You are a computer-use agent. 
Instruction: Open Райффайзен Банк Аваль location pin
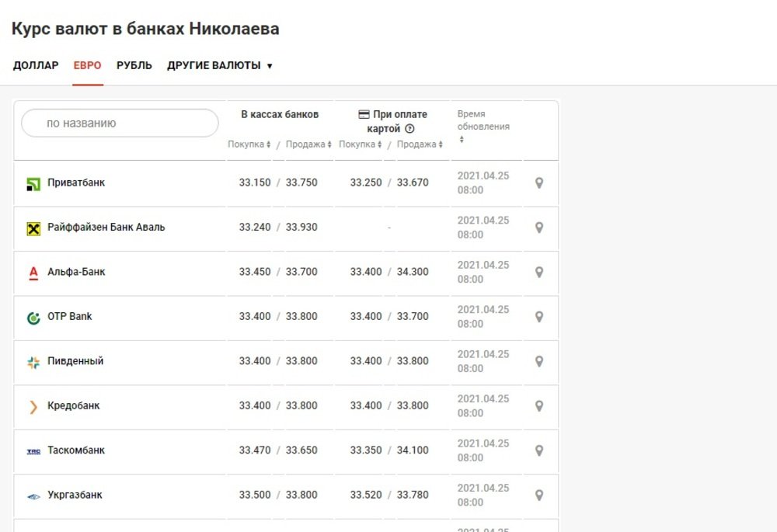click(x=539, y=228)
